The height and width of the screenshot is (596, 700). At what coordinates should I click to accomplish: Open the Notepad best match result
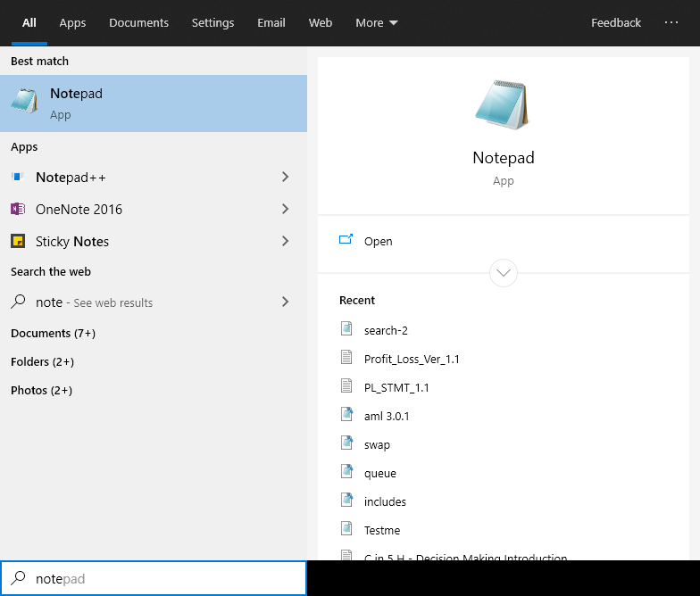point(154,103)
